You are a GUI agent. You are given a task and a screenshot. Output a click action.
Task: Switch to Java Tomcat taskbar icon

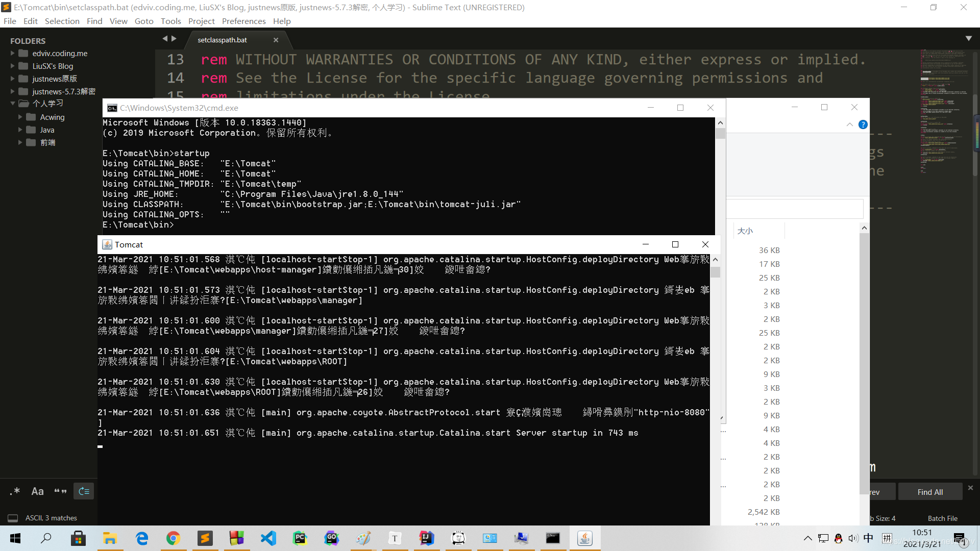[x=584, y=538]
